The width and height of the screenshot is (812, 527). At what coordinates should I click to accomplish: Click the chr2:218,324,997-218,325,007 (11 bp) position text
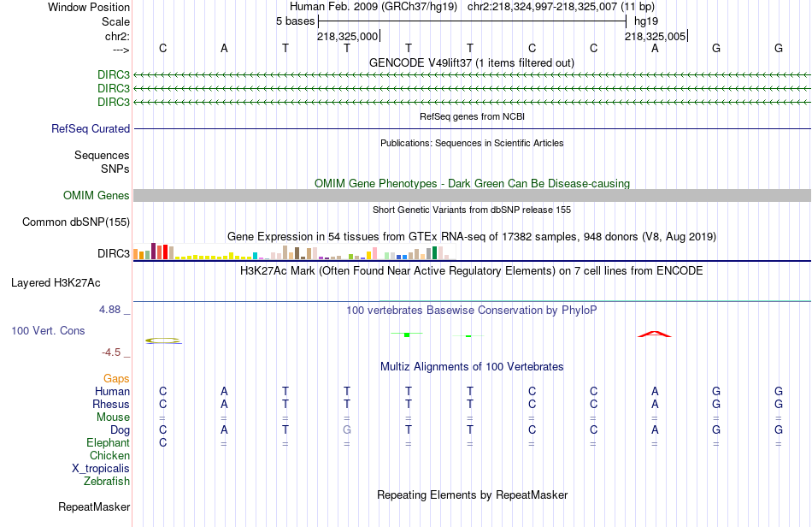tap(561, 7)
